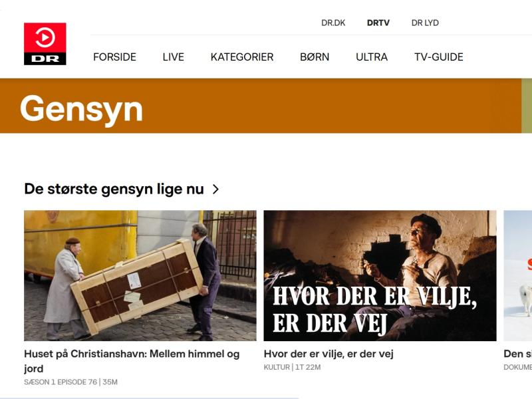Screen dimensions: 532x399
Task: Open the BØRN section
Action: 315,57
